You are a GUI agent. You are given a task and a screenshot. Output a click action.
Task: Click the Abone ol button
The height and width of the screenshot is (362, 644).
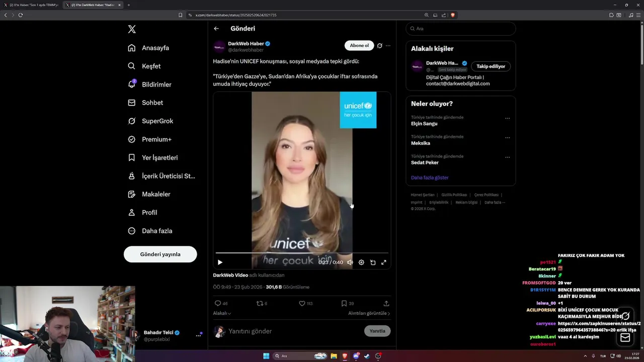(x=359, y=45)
